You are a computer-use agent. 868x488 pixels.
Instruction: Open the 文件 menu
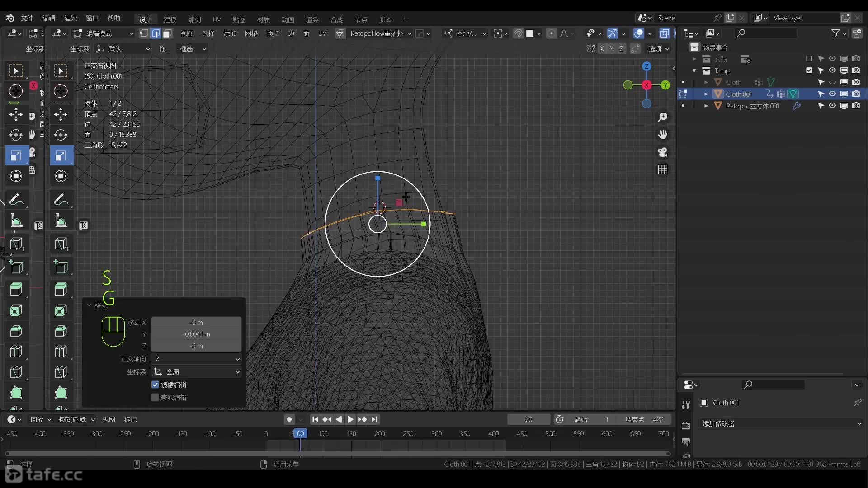pos(27,18)
